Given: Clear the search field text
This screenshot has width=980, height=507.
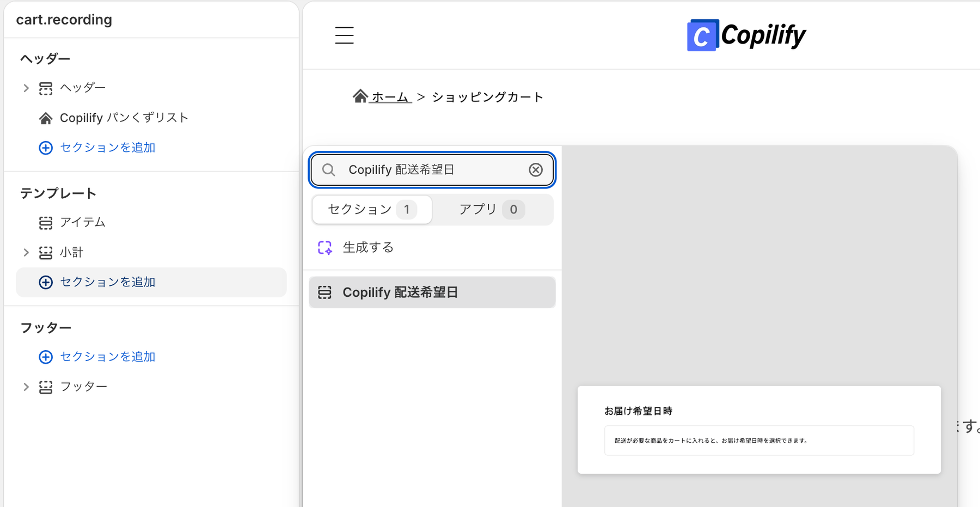Looking at the screenshot, I should pyautogui.click(x=536, y=170).
